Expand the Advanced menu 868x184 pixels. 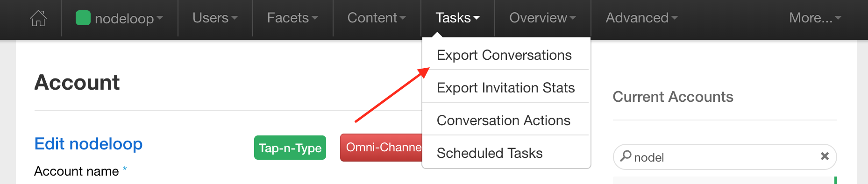point(641,18)
